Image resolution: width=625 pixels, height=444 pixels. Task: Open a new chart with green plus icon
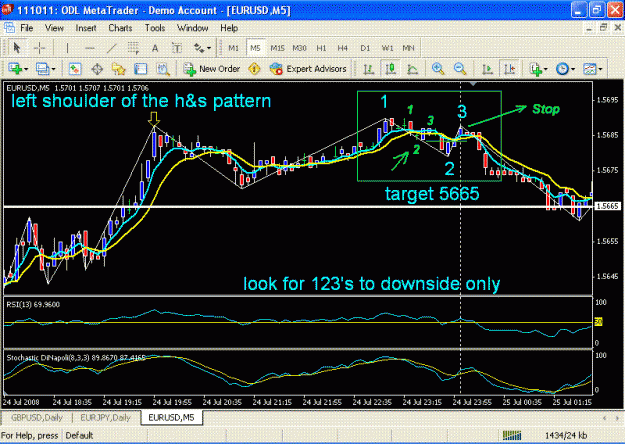point(16,69)
